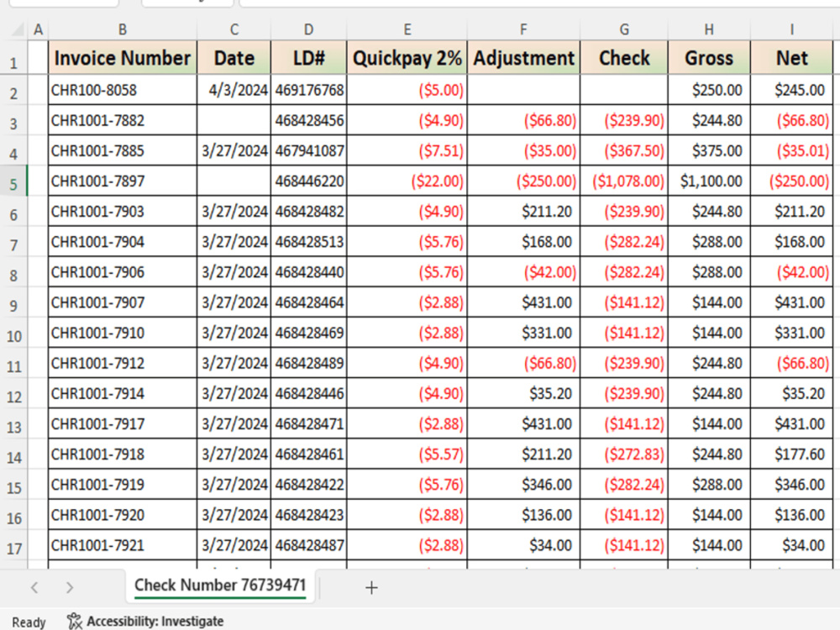The width and height of the screenshot is (840, 630).
Task: Select column A header
Action: [39, 28]
